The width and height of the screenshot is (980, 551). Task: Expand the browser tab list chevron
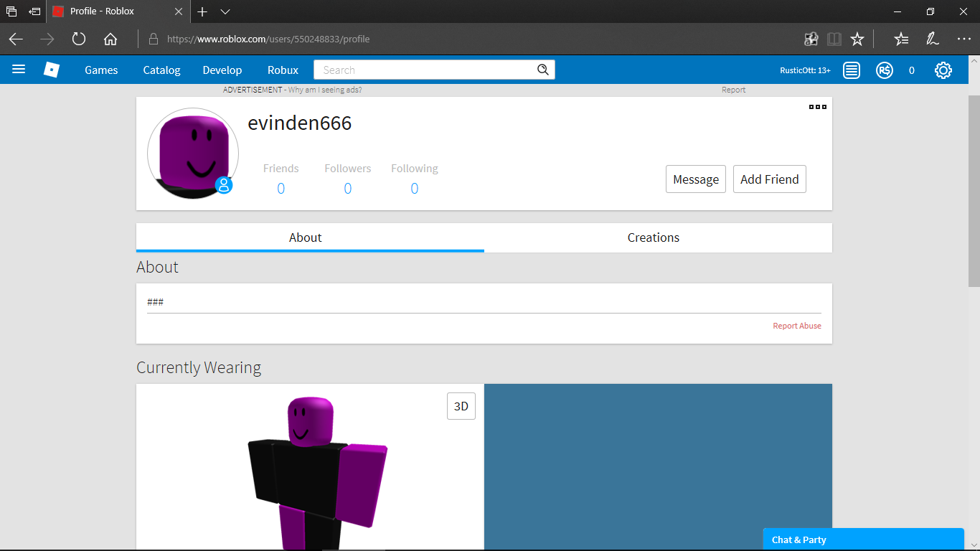(225, 11)
